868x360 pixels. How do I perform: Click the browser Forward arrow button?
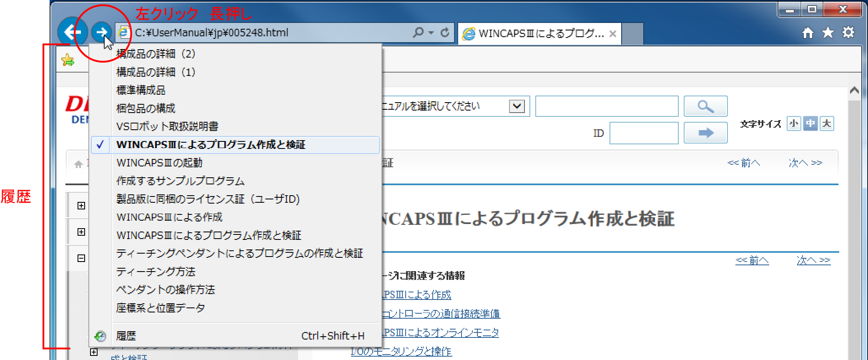point(101,32)
